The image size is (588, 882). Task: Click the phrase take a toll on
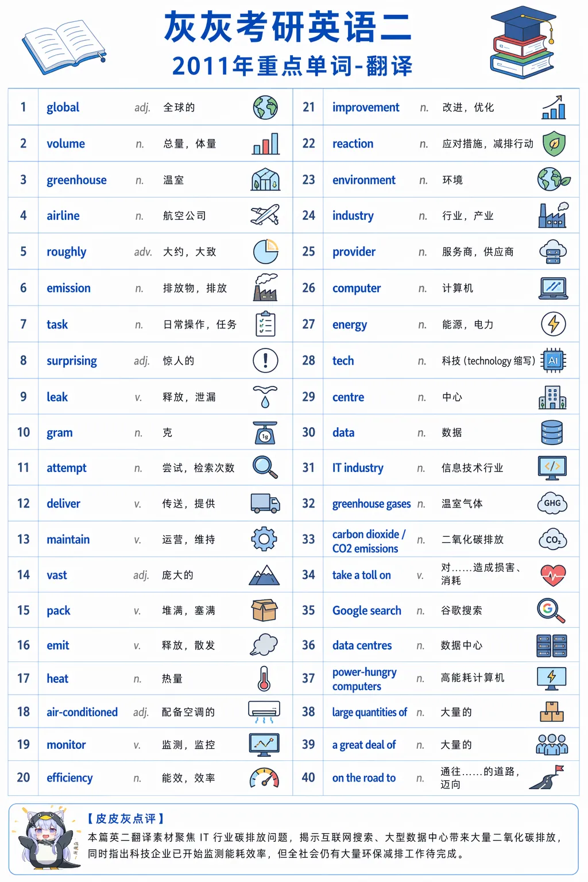click(x=361, y=575)
